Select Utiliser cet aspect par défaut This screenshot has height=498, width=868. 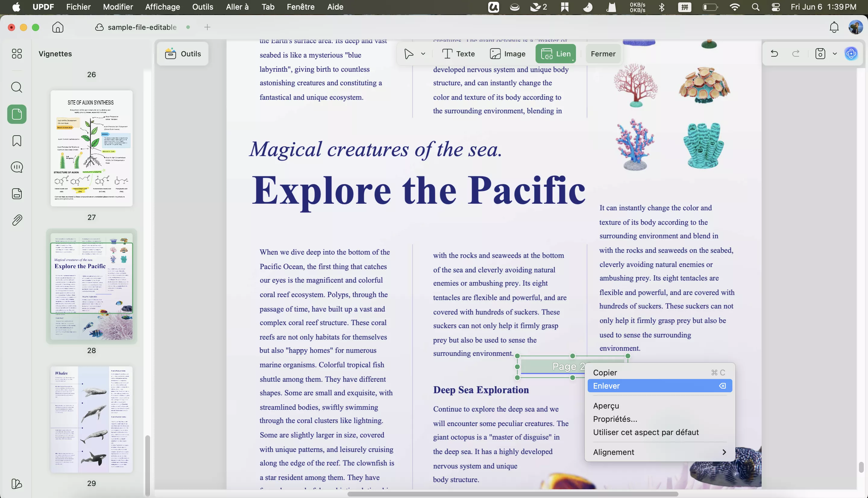pyautogui.click(x=659, y=432)
